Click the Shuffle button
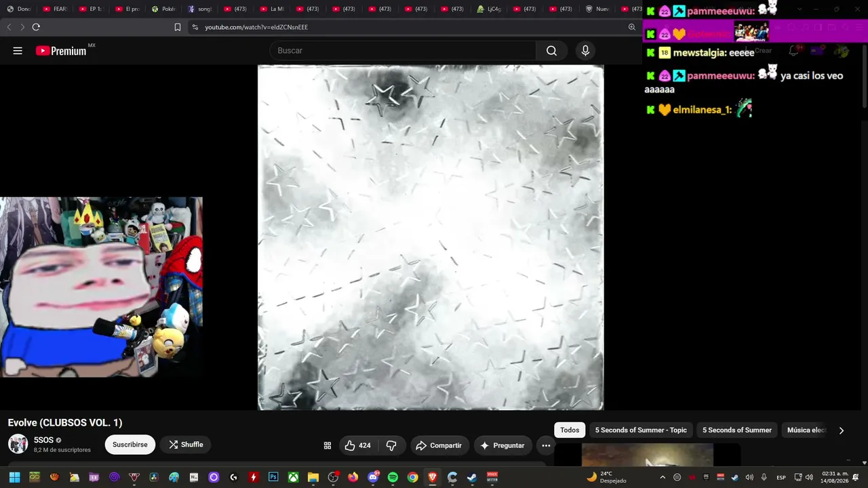The width and height of the screenshot is (868, 488). (x=186, y=445)
